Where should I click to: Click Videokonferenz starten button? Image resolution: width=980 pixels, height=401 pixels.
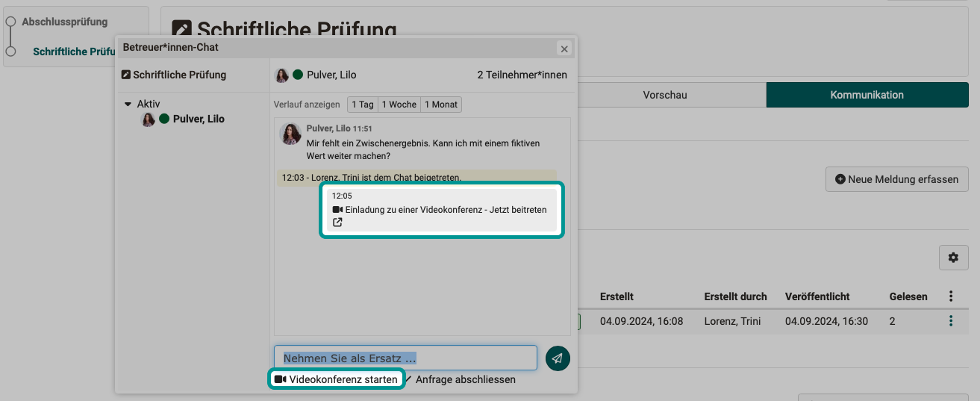[x=337, y=379]
